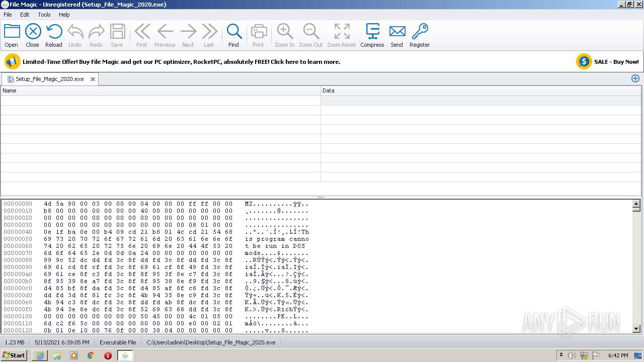This screenshot has height=362, width=644.
Task: Click the Register key icon
Action: point(420,32)
